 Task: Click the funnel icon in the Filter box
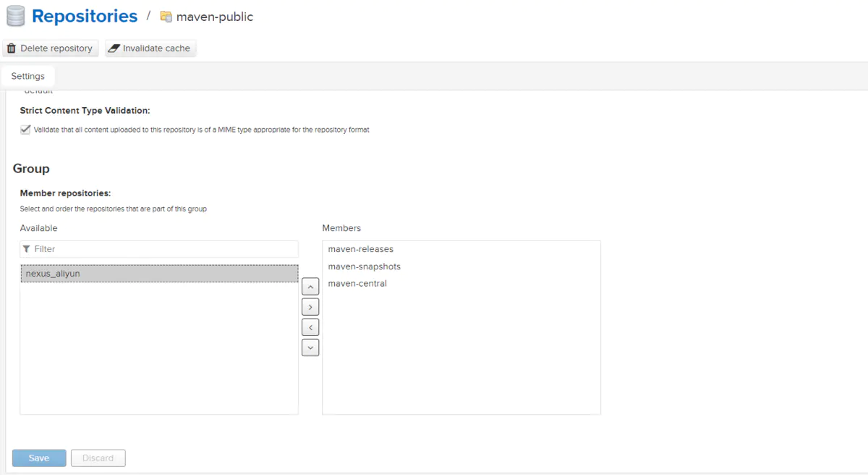27,249
